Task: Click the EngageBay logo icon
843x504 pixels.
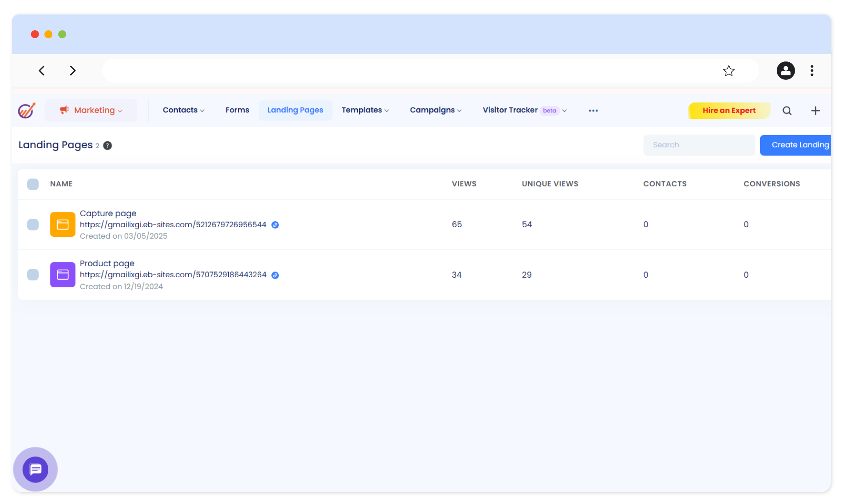Action: (x=26, y=110)
